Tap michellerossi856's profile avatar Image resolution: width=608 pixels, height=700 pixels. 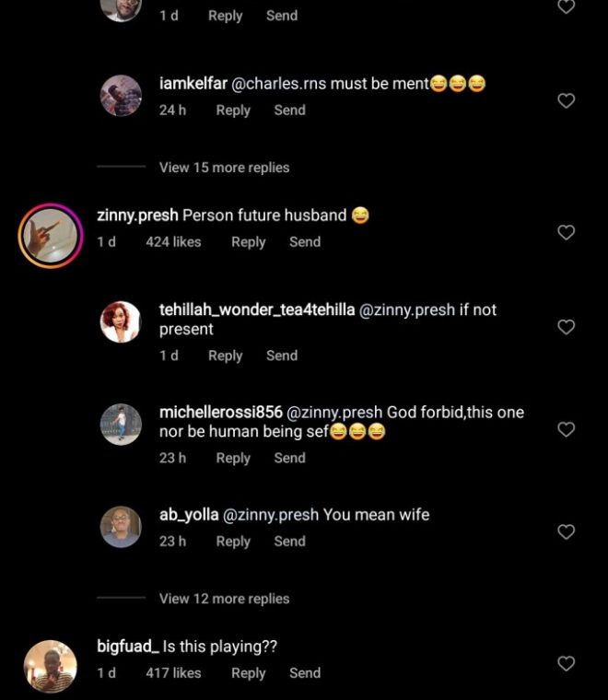tap(121, 425)
